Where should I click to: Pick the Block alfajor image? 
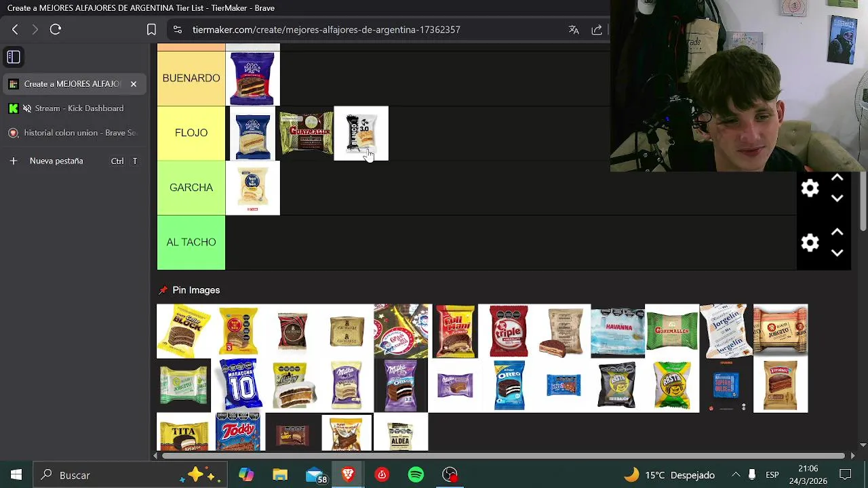tap(184, 331)
